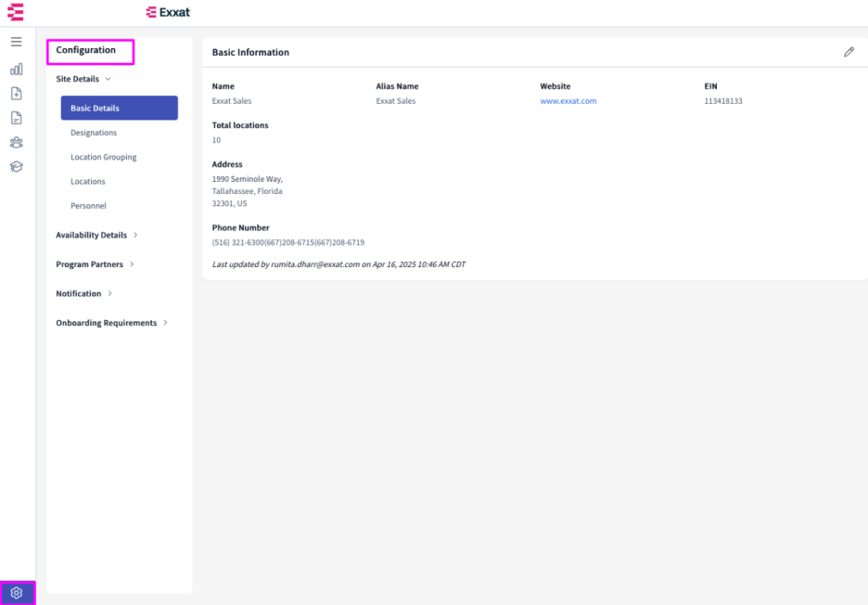The image size is (868, 605).
Task: Click the Tallahassee, Florida address line
Action: [247, 191]
